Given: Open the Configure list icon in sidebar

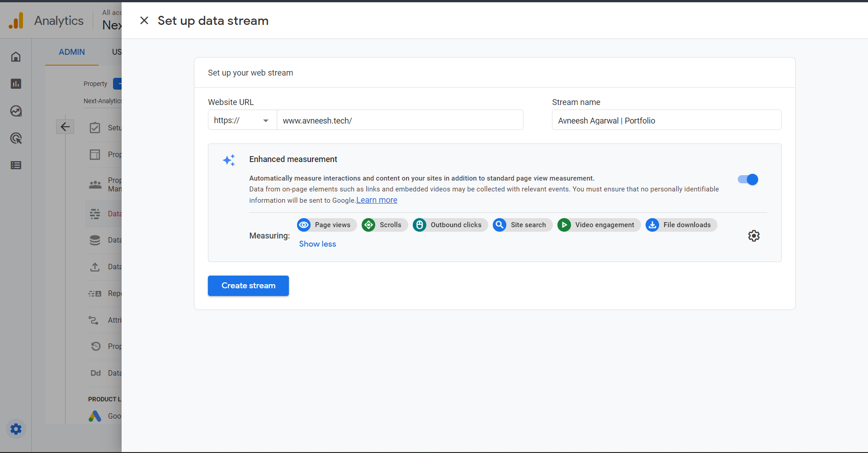Looking at the screenshot, I should tap(16, 165).
